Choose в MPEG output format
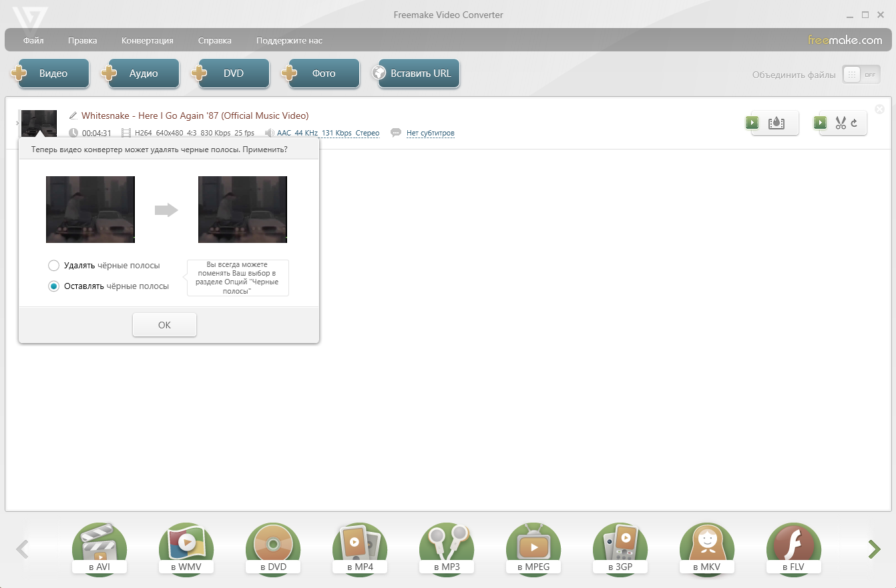Image resolution: width=896 pixels, height=588 pixels. [x=533, y=551]
